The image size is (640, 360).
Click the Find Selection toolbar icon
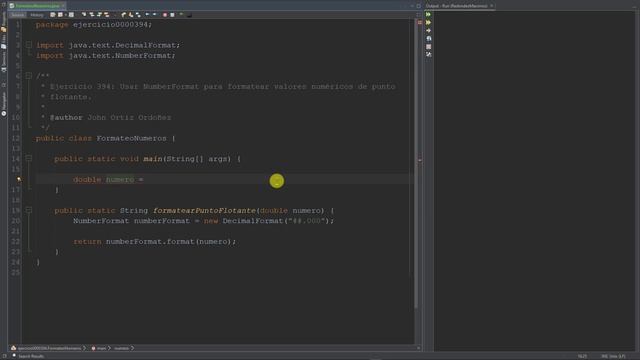click(84, 15)
